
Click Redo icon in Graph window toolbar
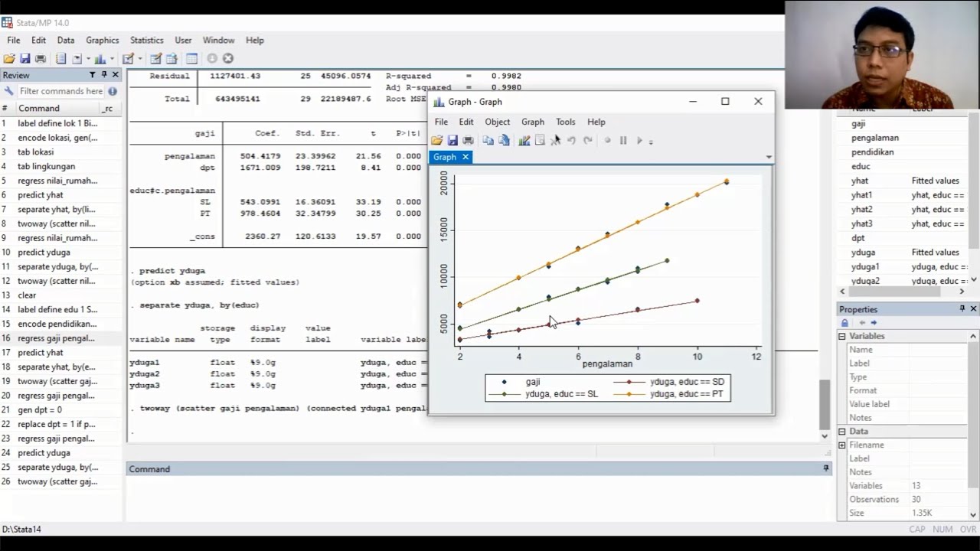588,141
